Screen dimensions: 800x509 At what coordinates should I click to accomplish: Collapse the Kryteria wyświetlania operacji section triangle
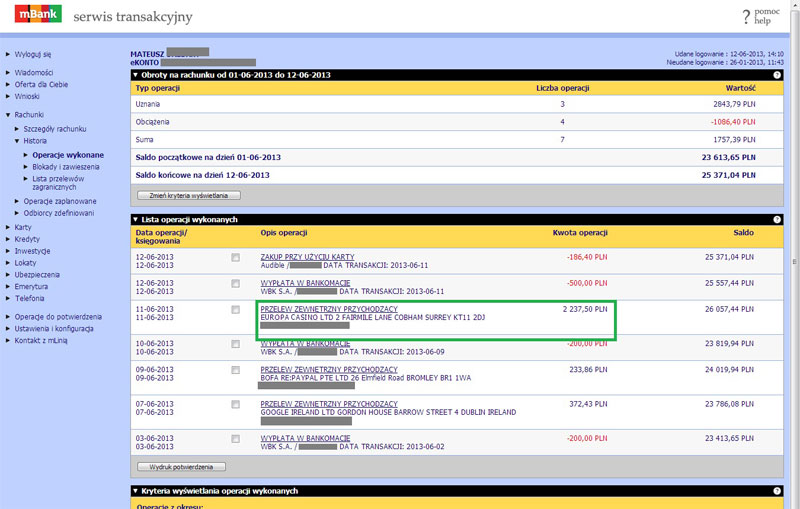(x=136, y=491)
